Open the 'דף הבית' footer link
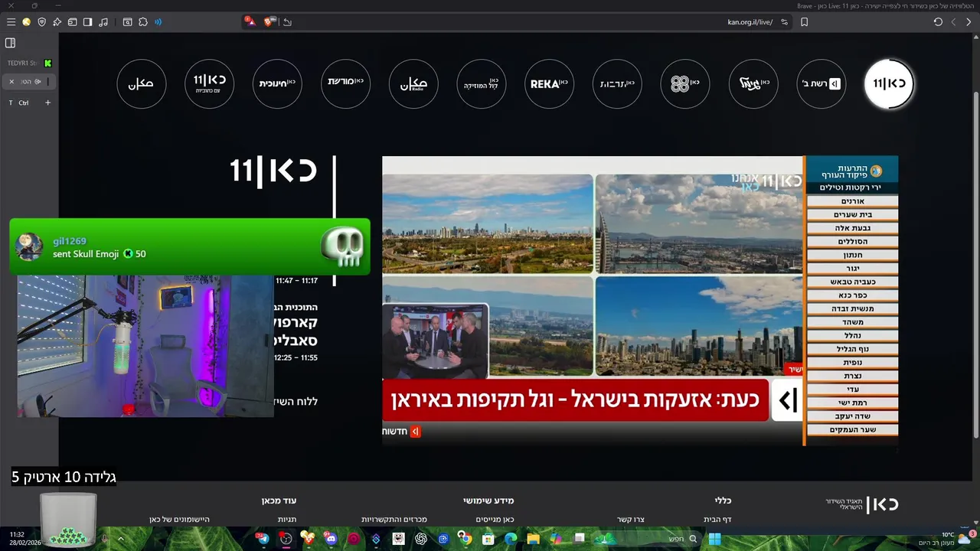980x551 pixels. click(717, 520)
